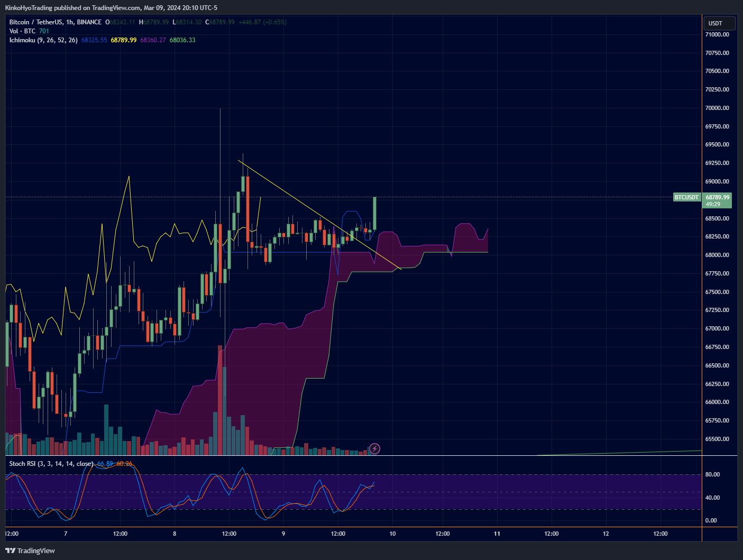Click the open price O68343.11
743x560 pixels.
[x=120, y=22]
